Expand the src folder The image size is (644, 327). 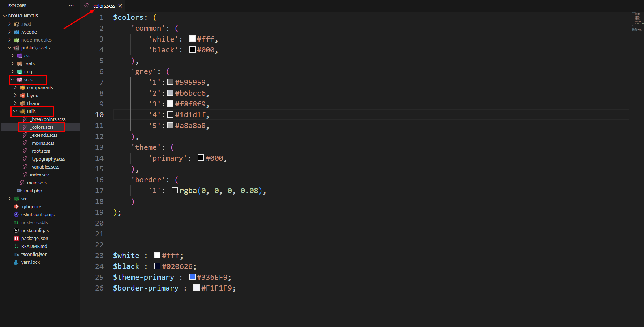point(10,199)
